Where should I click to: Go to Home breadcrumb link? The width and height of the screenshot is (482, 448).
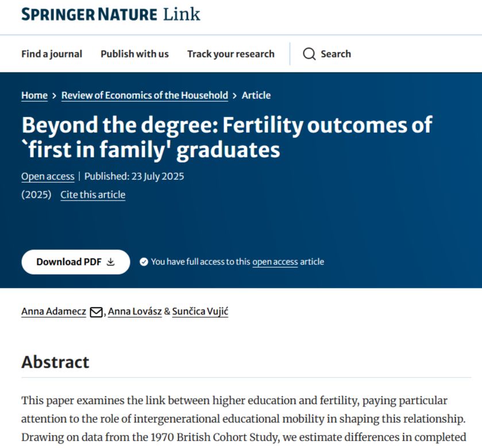click(34, 95)
